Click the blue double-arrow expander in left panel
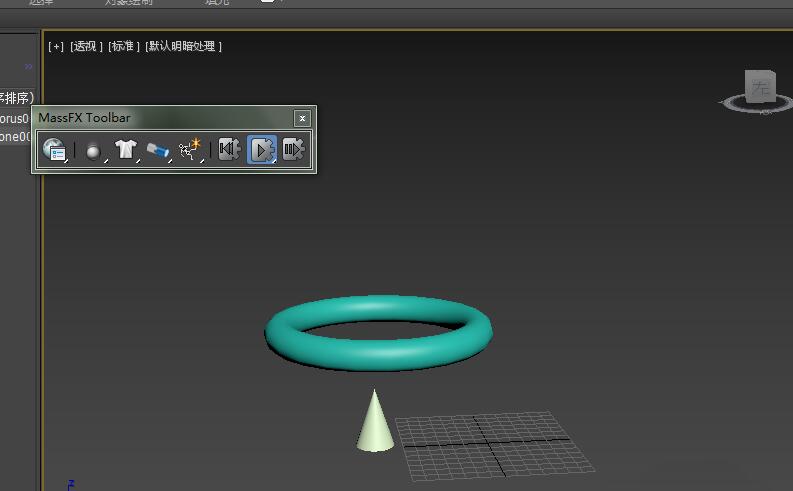This screenshot has width=793, height=491. pyautogui.click(x=28, y=67)
